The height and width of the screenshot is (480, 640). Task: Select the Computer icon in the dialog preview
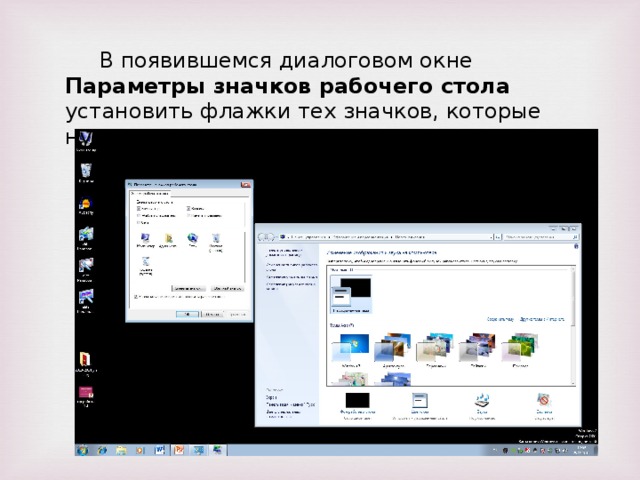[x=146, y=238]
